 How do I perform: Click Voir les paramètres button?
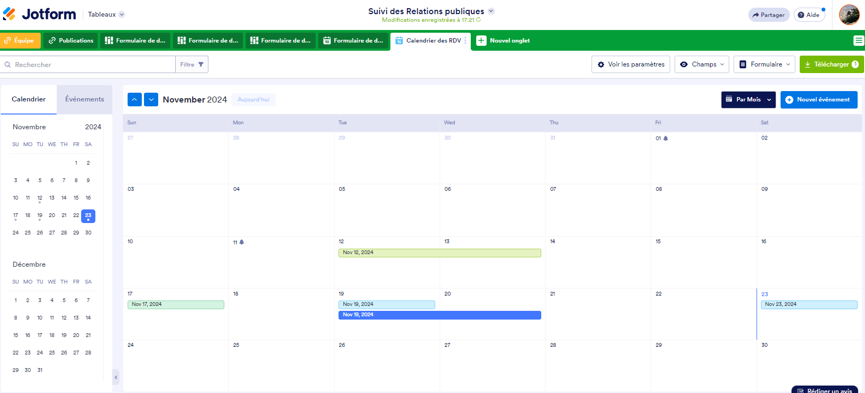[x=631, y=65]
